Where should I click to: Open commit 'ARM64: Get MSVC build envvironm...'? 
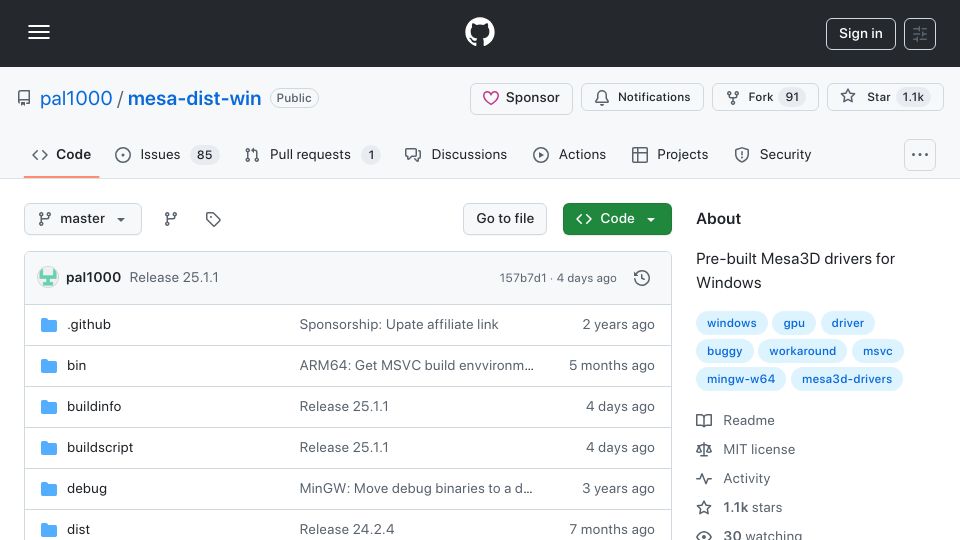[x=416, y=366]
